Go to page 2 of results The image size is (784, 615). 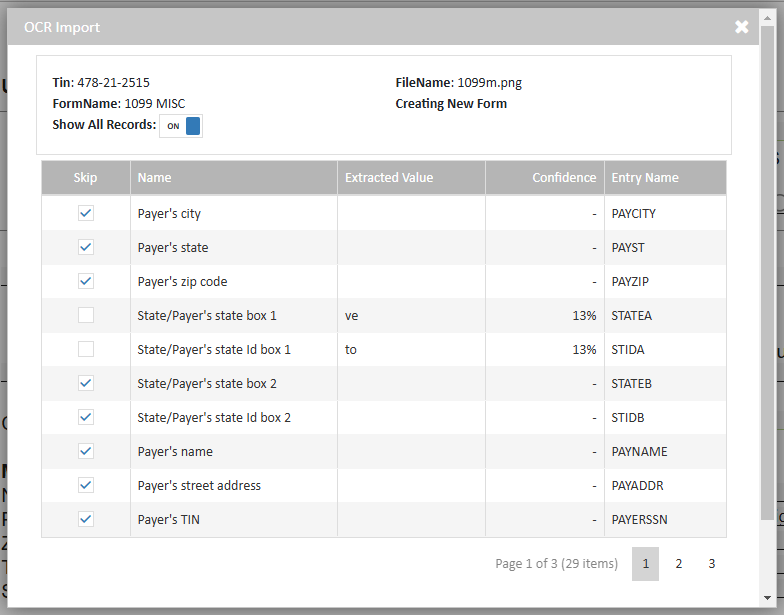678,564
